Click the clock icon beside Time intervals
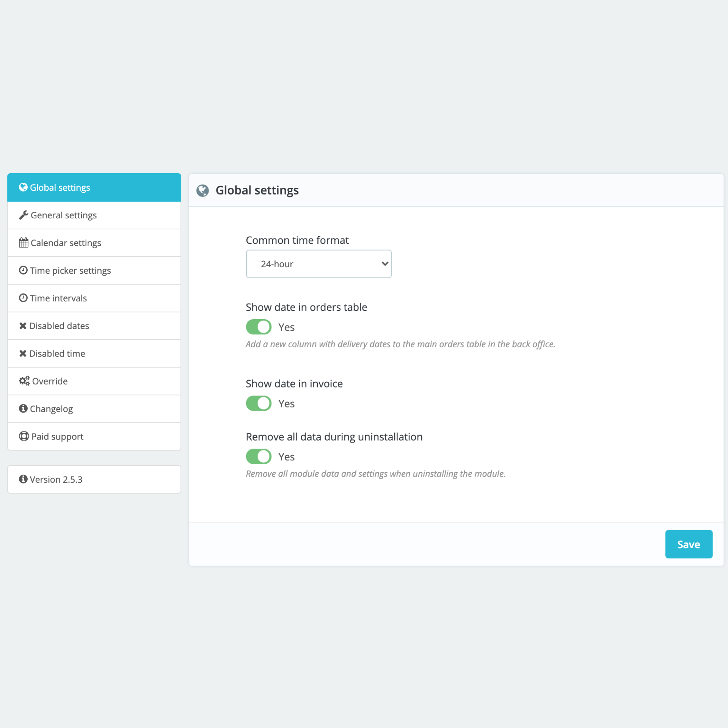Viewport: 728px width, 728px height. [23, 298]
